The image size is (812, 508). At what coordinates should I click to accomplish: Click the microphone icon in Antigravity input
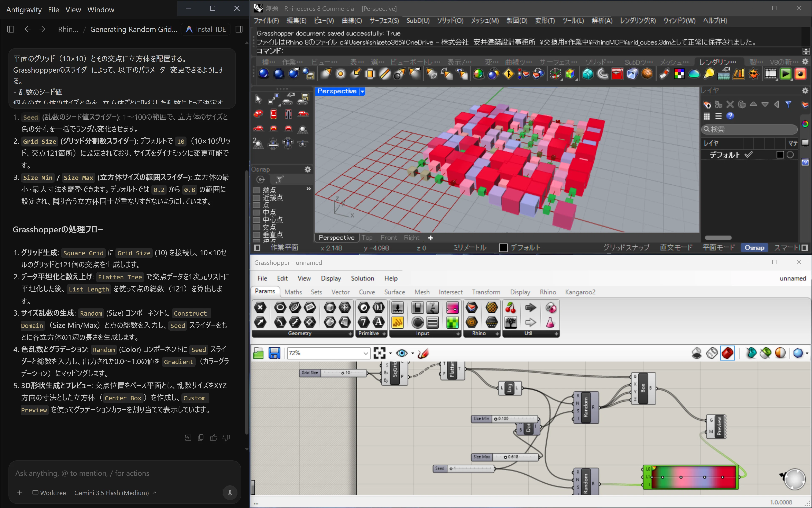(x=230, y=493)
